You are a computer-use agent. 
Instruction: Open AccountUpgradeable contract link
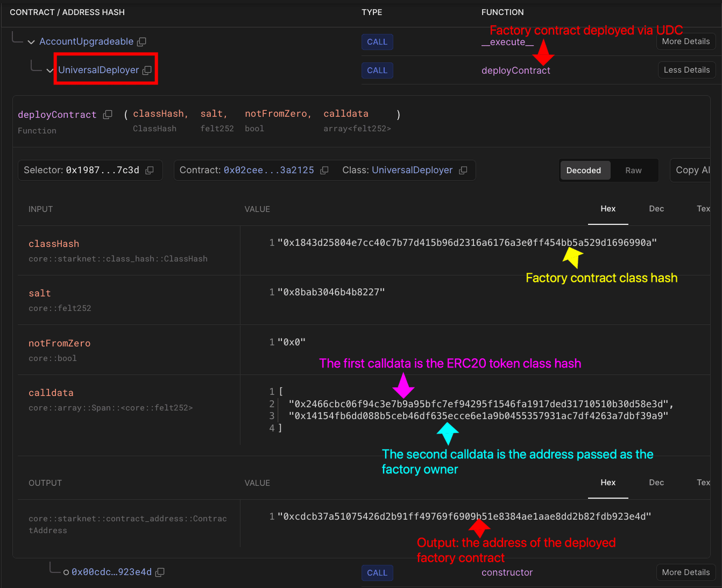point(86,41)
